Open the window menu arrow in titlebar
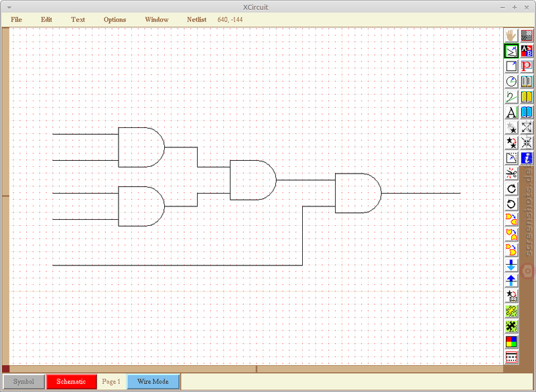The image size is (536, 392). point(9,7)
